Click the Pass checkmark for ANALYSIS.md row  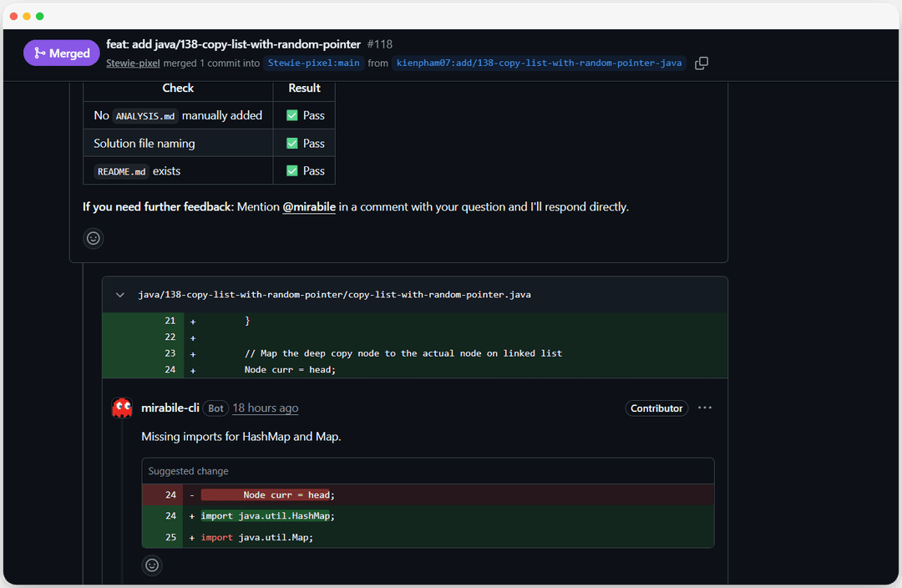[292, 115]
